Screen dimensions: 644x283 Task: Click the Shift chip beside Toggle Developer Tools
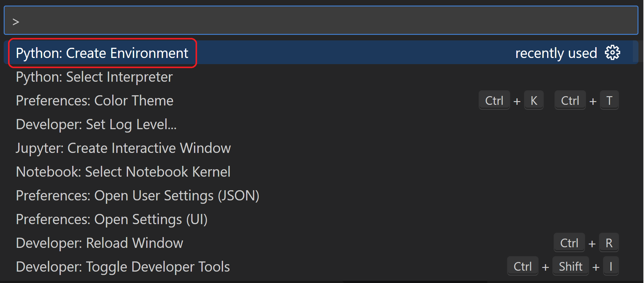click(570, 266)
